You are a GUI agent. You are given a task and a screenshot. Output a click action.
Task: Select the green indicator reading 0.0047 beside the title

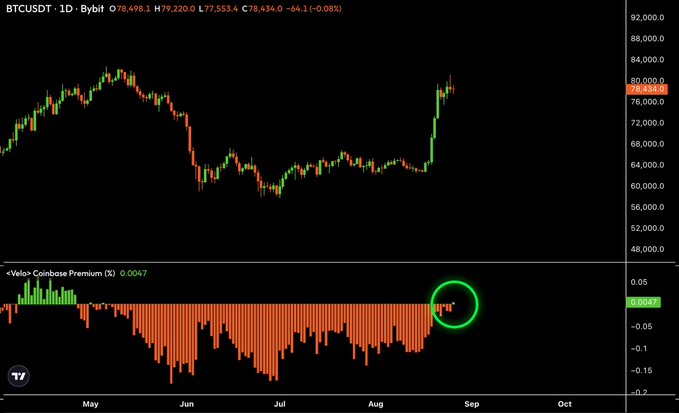133,273
